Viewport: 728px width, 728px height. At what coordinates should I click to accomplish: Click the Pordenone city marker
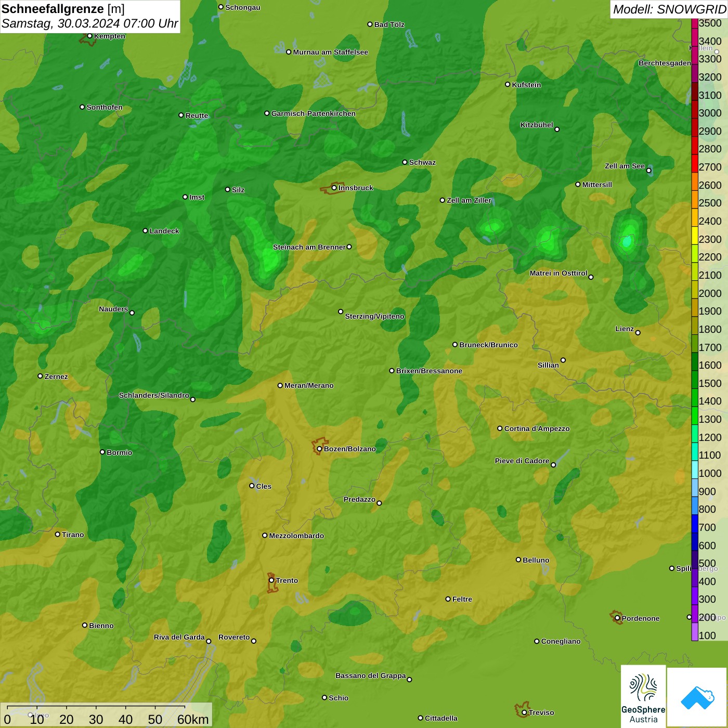tap(617, 618)
